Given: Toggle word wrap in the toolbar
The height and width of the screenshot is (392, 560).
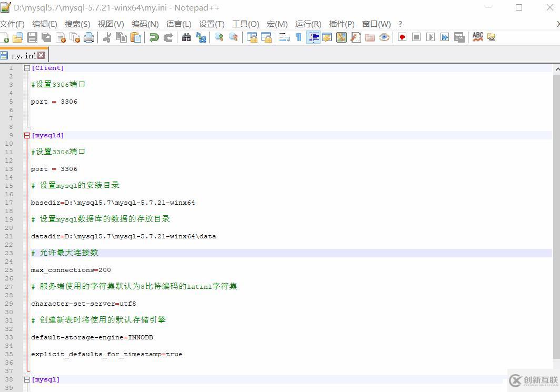Looking at the screenshot, I should tap(284, 37).
